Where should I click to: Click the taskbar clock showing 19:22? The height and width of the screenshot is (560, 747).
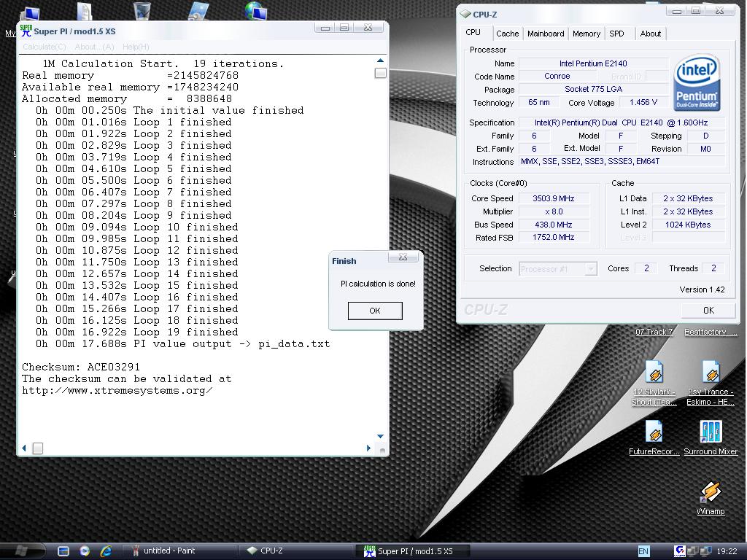(727, 551)
